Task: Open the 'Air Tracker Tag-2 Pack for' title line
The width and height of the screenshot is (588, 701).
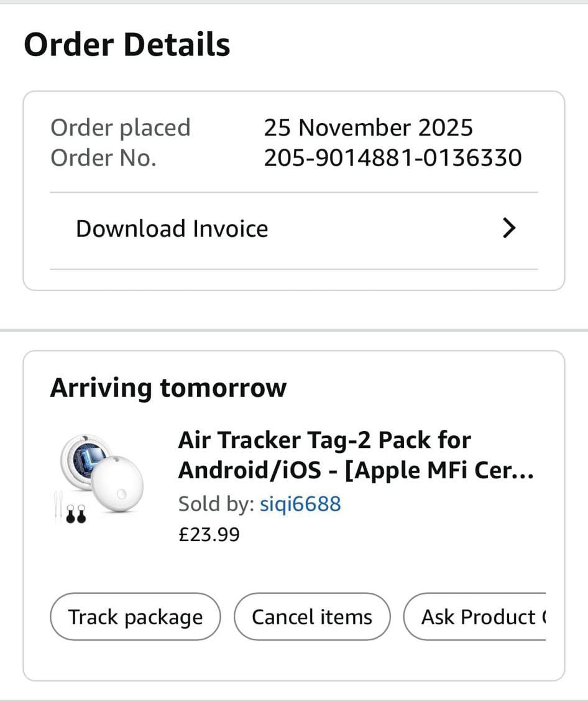Action: [x=324, y=440]
